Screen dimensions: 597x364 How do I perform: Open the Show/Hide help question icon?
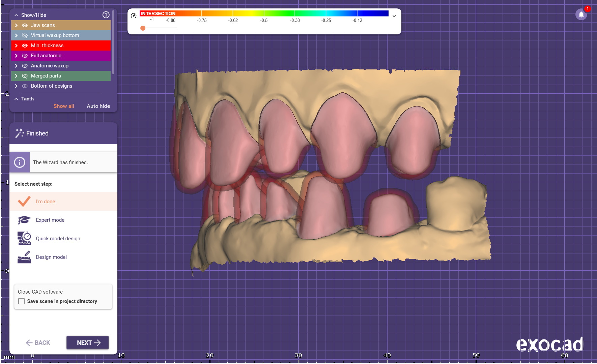coord(106,15)
